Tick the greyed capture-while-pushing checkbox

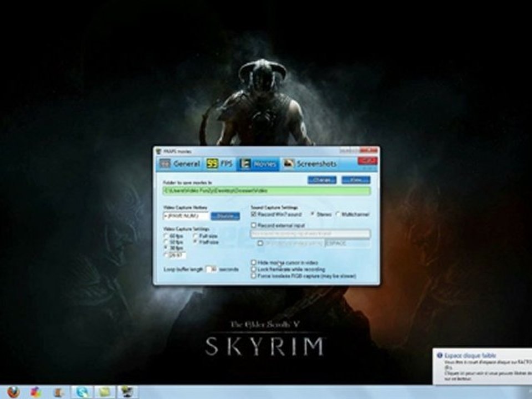[x=260, y=243]
